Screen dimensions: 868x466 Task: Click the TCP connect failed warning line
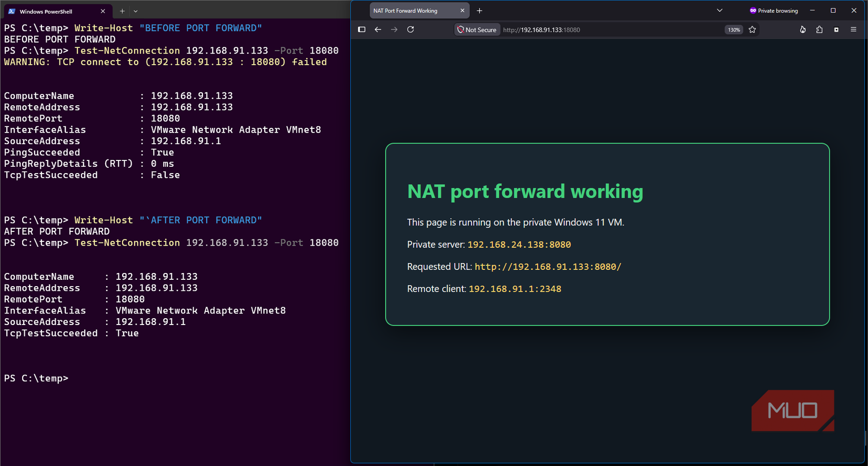point(165,62)
